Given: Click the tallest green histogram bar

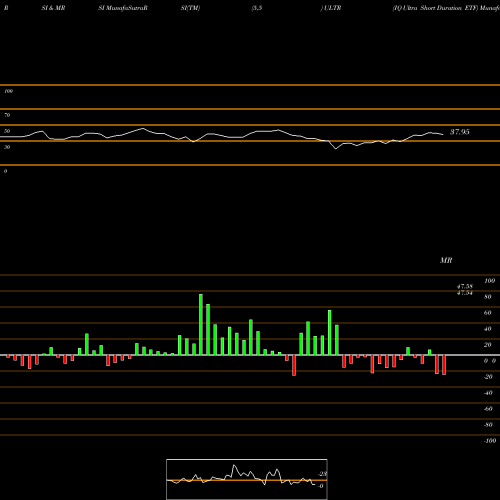Looking at the screenshot, I should point(201,324).
